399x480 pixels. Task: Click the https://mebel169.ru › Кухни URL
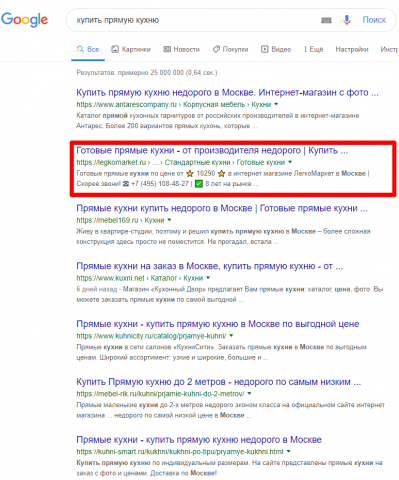120,220
